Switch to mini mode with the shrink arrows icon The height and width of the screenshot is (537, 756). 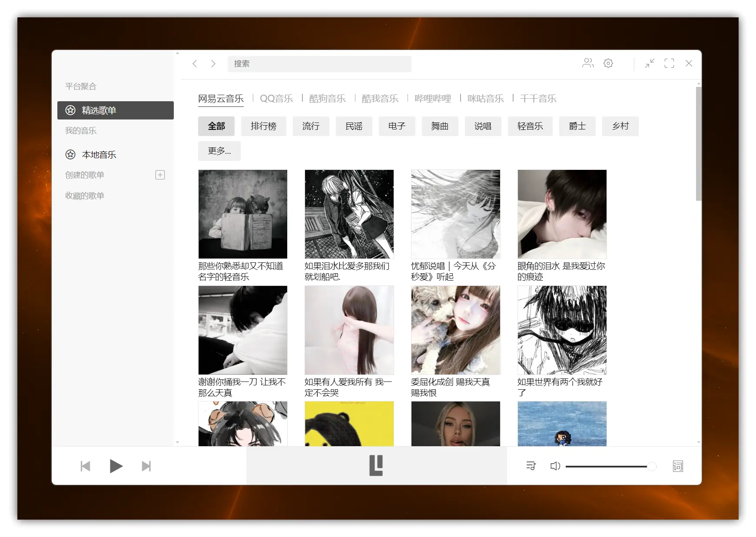pos(650,63)
